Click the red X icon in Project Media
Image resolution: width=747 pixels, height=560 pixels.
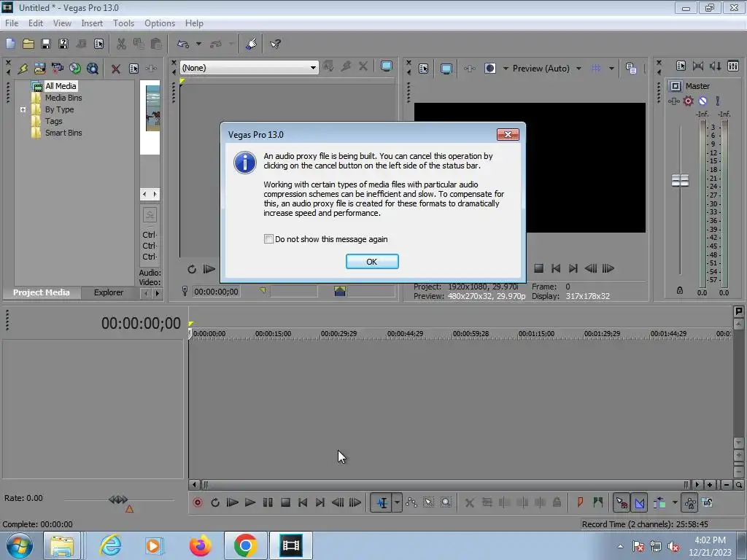pyautogui.click(x=116, y=69)
